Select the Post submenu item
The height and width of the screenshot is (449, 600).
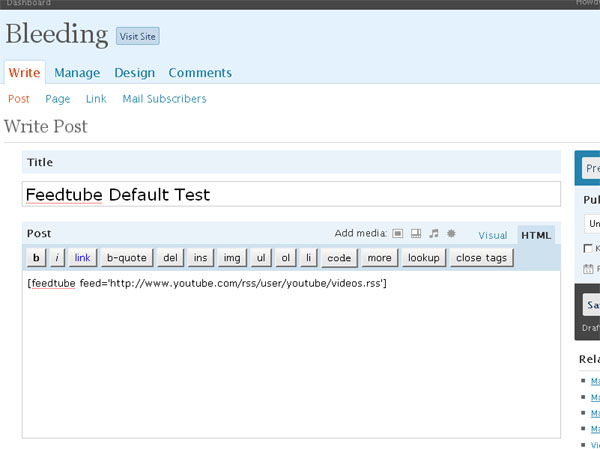19,99
